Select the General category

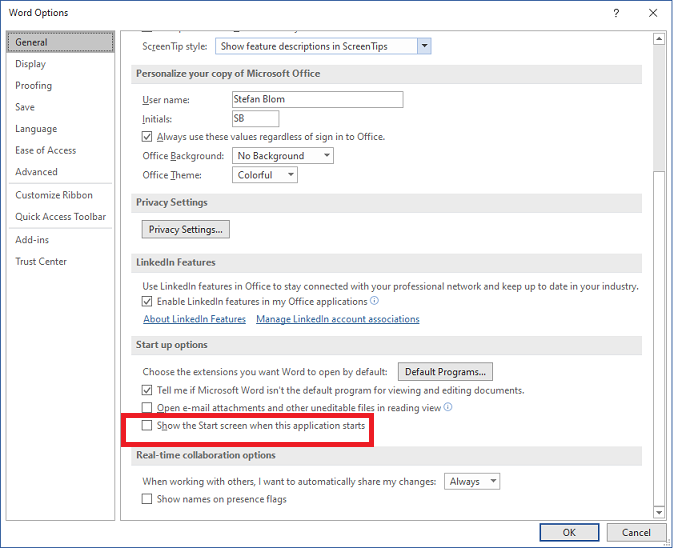tap(60, 42)
